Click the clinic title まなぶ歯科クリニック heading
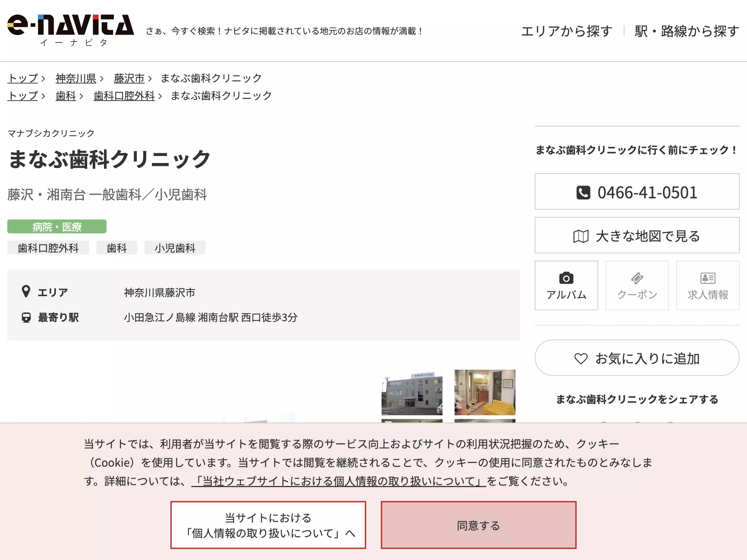 pos(109,159)
